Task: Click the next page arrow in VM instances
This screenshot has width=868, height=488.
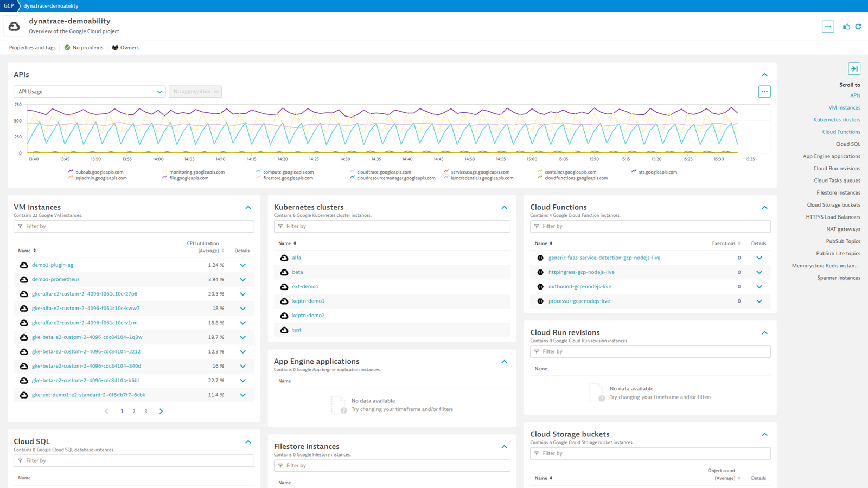Action: 161,412
